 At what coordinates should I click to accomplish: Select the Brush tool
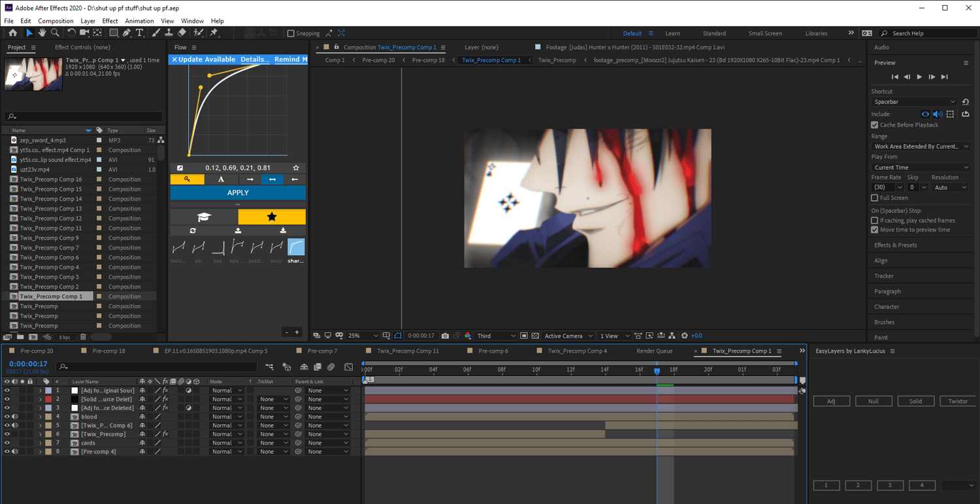(x=156, y=33)
